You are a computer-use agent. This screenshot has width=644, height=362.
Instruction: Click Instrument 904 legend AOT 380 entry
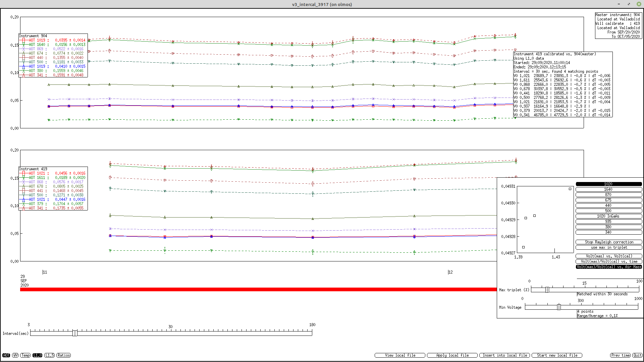[53, 71]
